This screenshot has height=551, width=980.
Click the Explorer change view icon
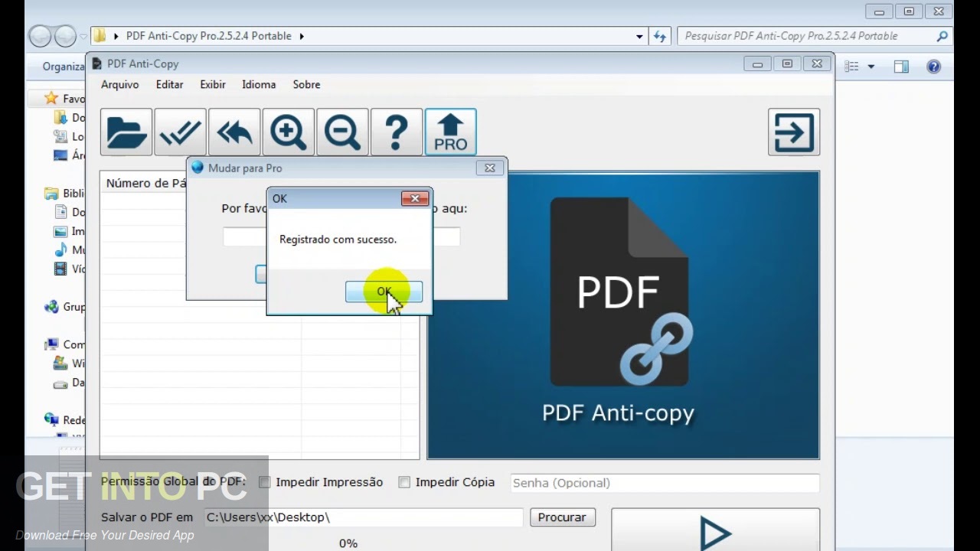click(x=851, y=67)
